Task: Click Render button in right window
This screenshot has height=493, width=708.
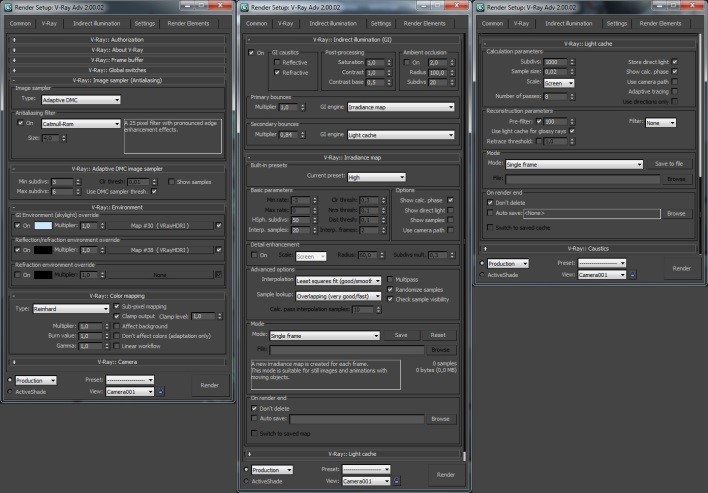Action: coord(681,268)
